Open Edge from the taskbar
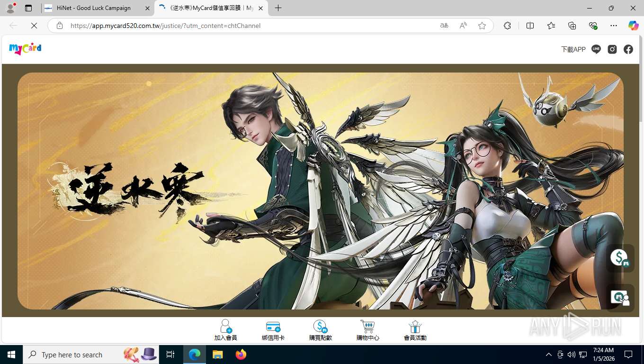 [x=195, y=355]
